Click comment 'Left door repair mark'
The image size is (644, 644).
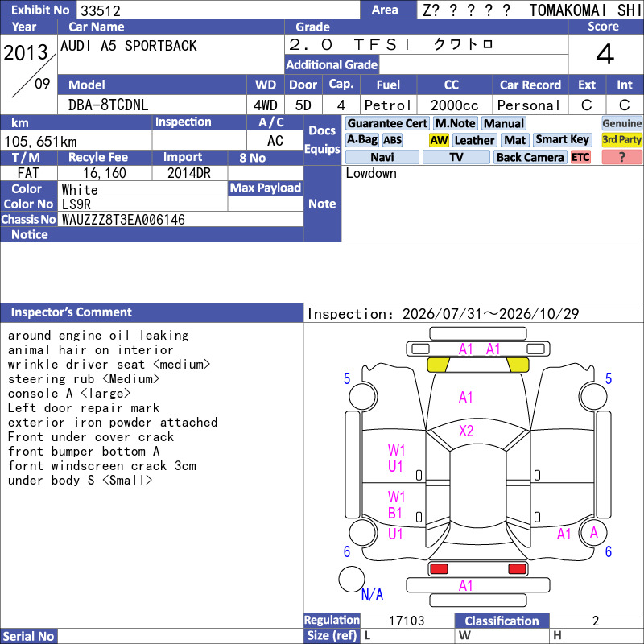pyautogui.click(x=84, y=408)
